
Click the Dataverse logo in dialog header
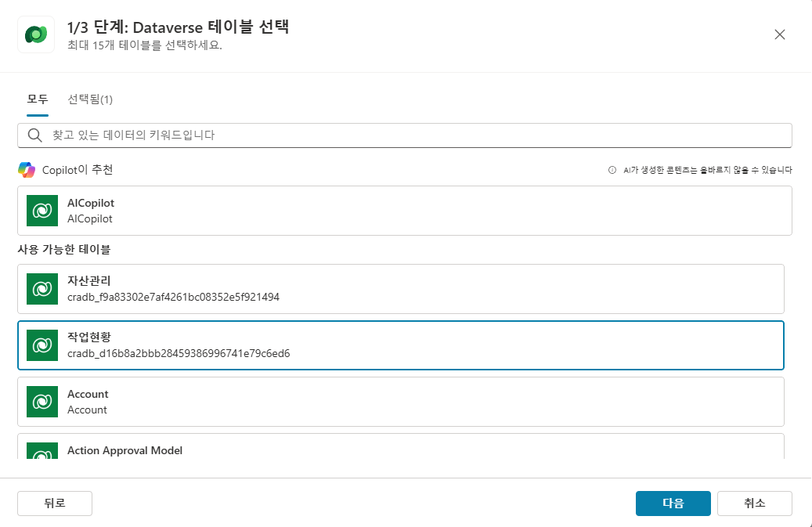point(36,34)
